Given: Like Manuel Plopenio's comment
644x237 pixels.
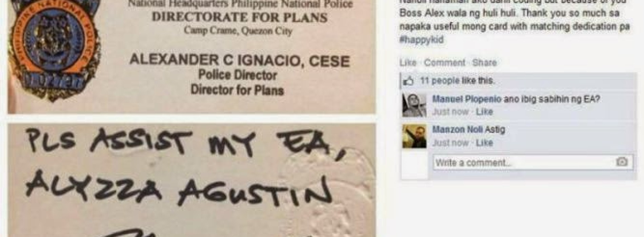Looking at the screenshot, I should [484, 112].
